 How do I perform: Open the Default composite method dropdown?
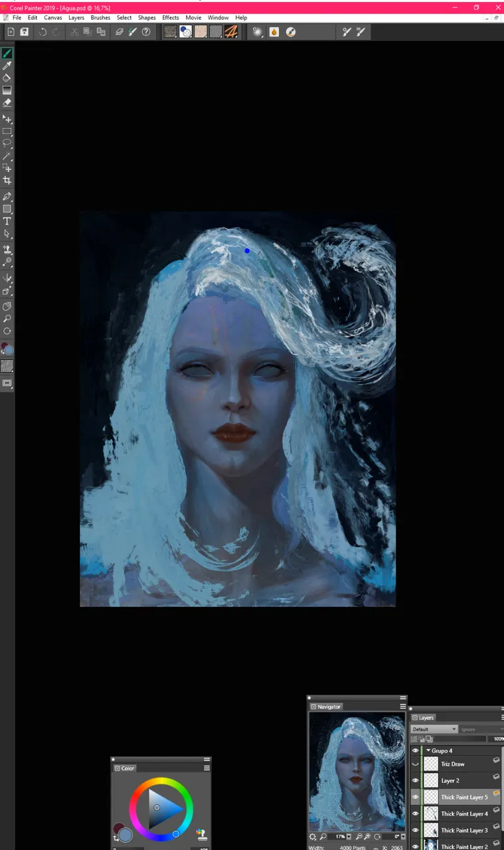click(434, 729)
